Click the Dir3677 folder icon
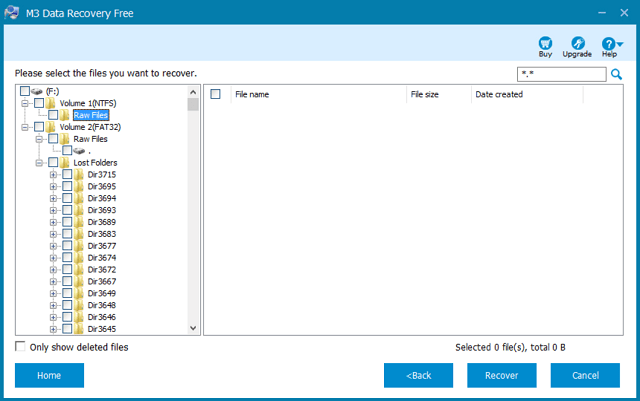640x401 pixels. tap(79, 246)
